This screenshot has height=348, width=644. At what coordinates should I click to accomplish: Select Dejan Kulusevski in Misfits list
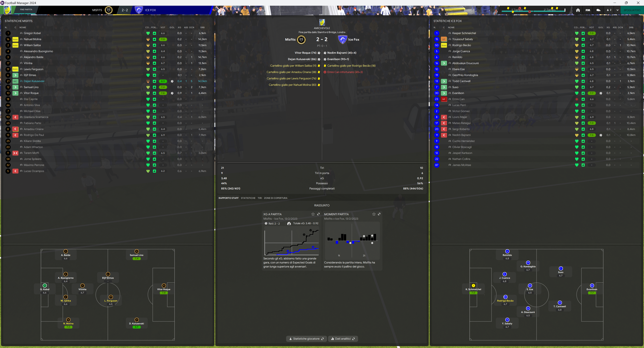34,81
